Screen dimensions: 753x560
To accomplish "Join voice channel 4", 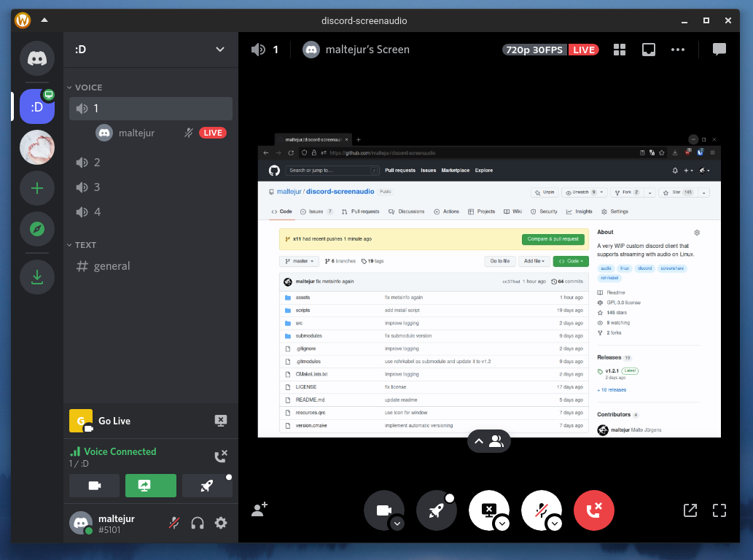I will coord(151,211).
